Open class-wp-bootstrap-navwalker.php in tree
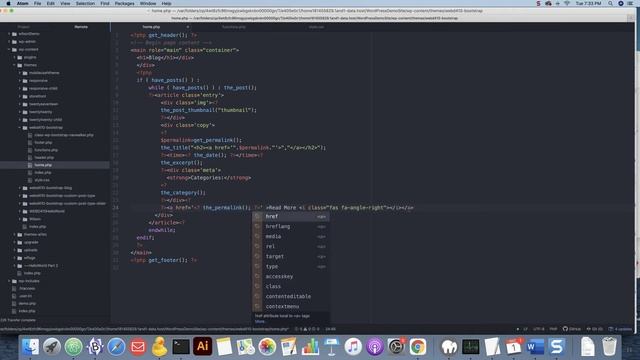 (64, 135)
